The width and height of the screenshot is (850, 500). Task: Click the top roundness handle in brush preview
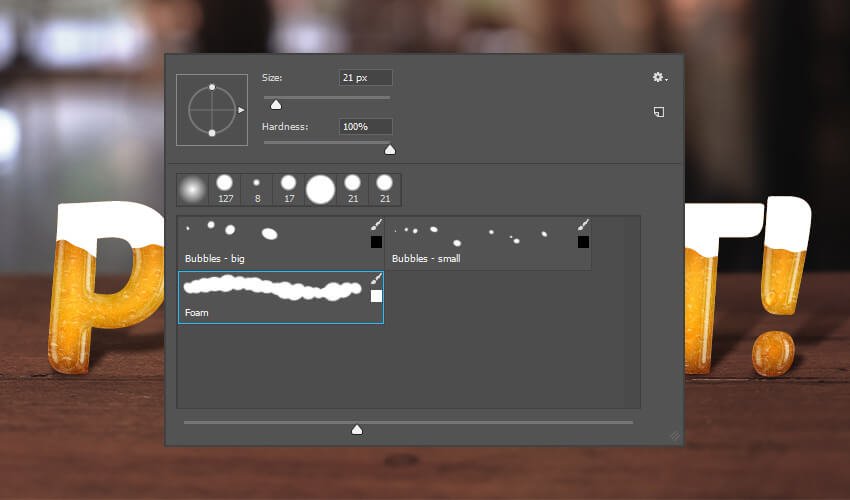pos(212,87)
